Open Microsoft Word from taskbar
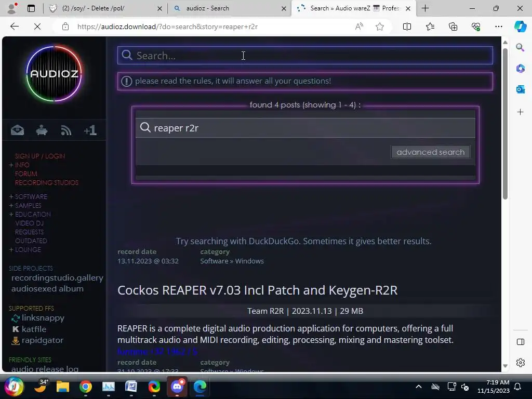 pyautogui.click(x=131, y=387)
